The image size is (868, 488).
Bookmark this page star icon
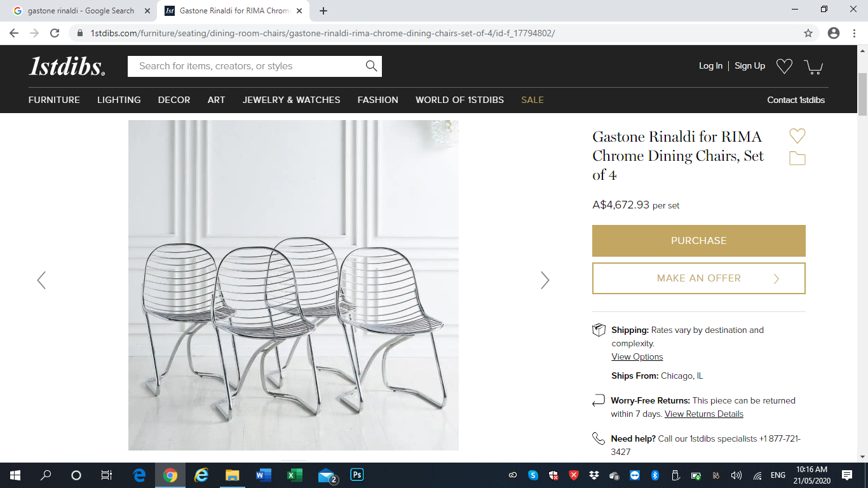808,33
